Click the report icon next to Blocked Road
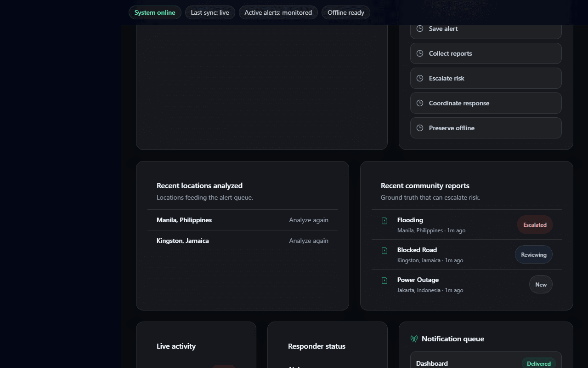 pos(384,251)
